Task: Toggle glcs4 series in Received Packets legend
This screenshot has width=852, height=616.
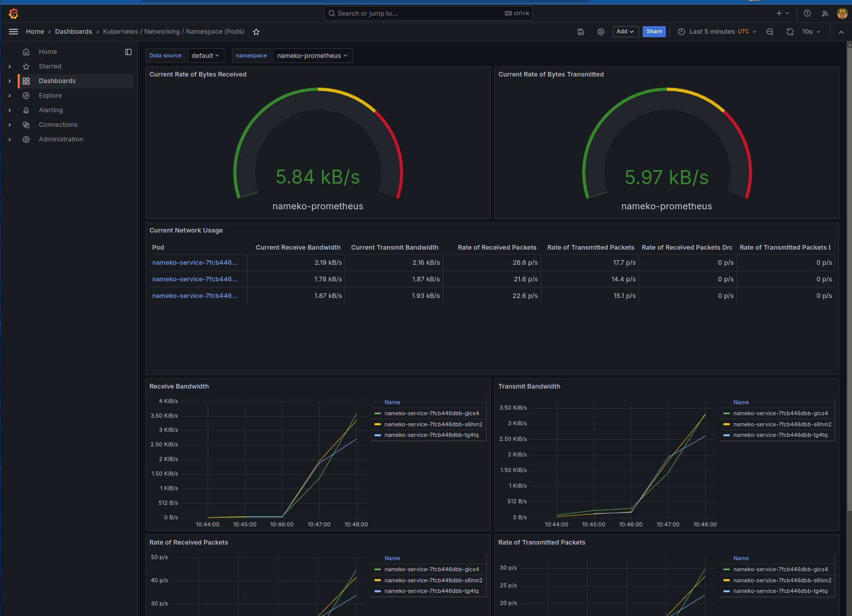Action: (x=431, y=570)
